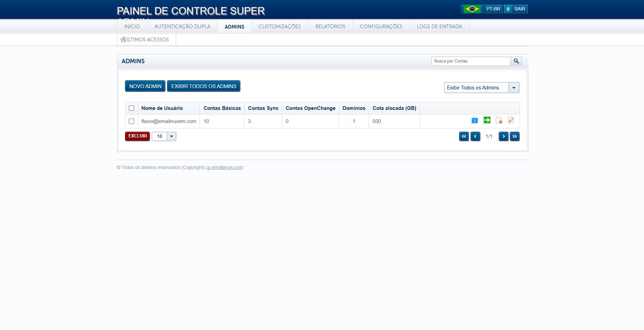The width and height of the screenshot is (644, 330).
Task: Open the Configurações tab
Action: 381,27
